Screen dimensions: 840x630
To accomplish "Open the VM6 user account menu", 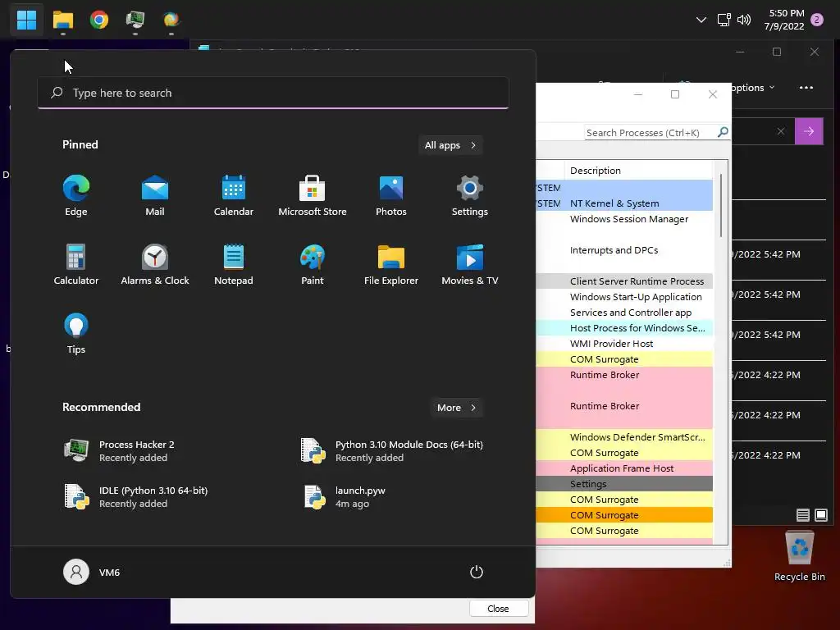I will [92, 572].
